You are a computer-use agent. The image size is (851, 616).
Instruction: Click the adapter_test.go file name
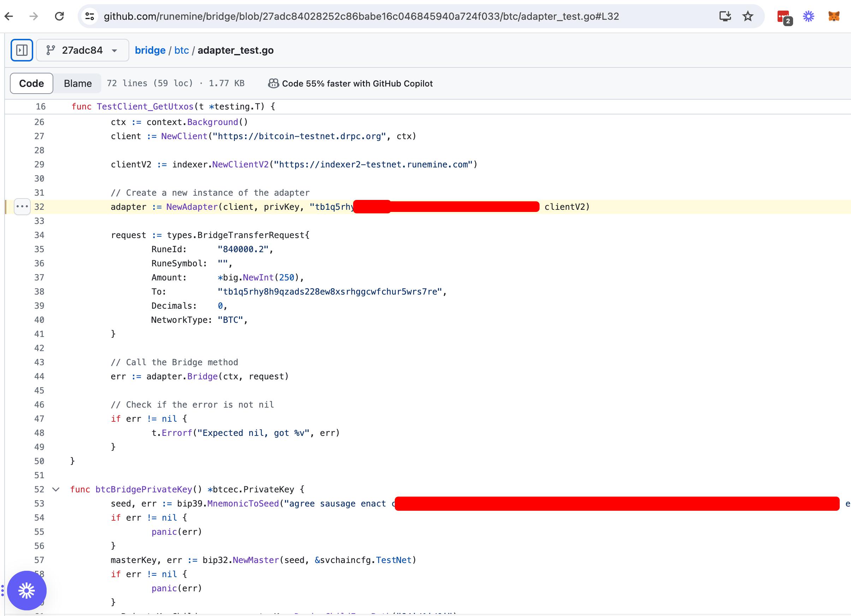coord(236,50)
